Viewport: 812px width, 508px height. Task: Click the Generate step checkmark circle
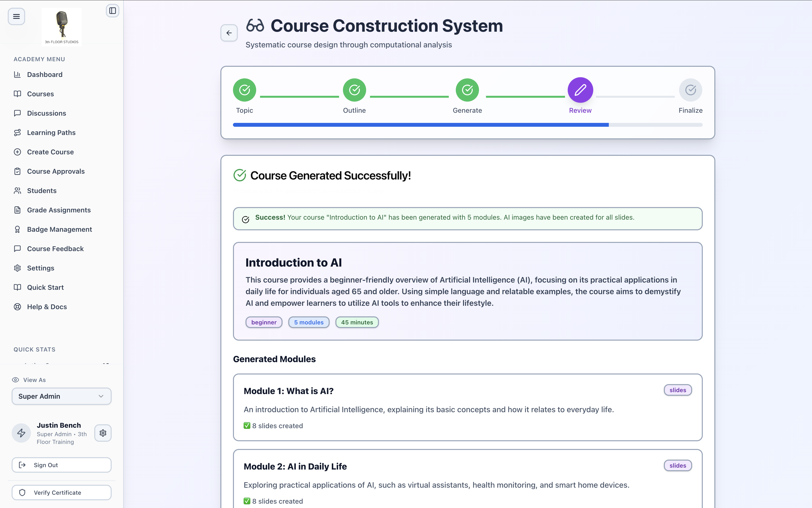point(467,90)
